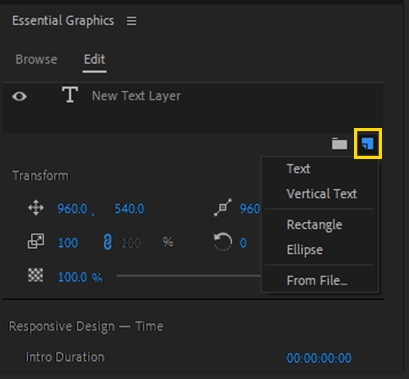Click the Transform section label
This screenshot has height=379, width=409.
[40, 176]
